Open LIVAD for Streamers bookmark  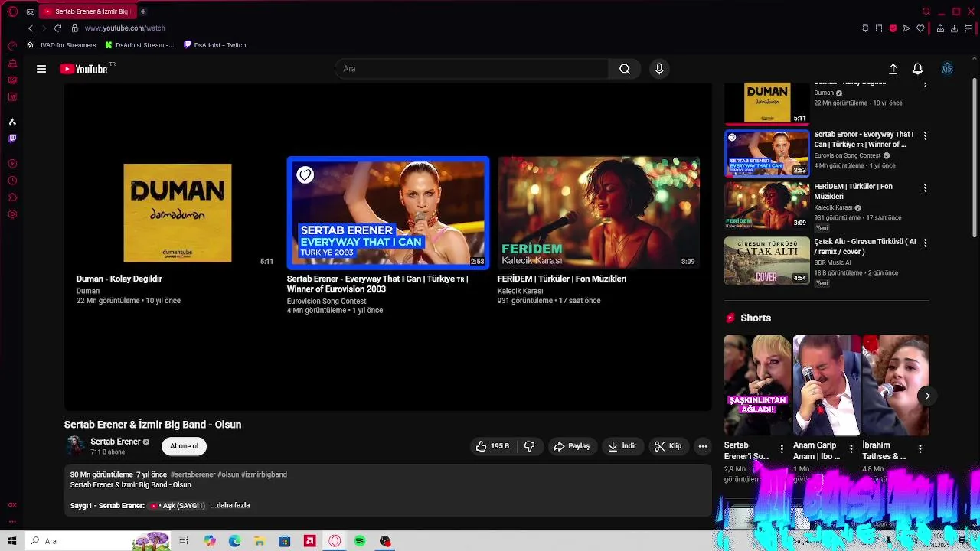point(61,45)
